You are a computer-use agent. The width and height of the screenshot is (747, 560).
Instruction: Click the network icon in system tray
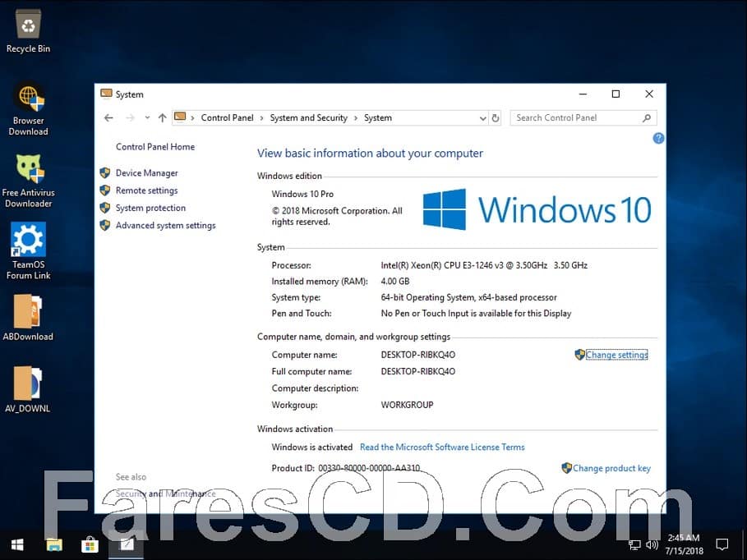(634, 544)
